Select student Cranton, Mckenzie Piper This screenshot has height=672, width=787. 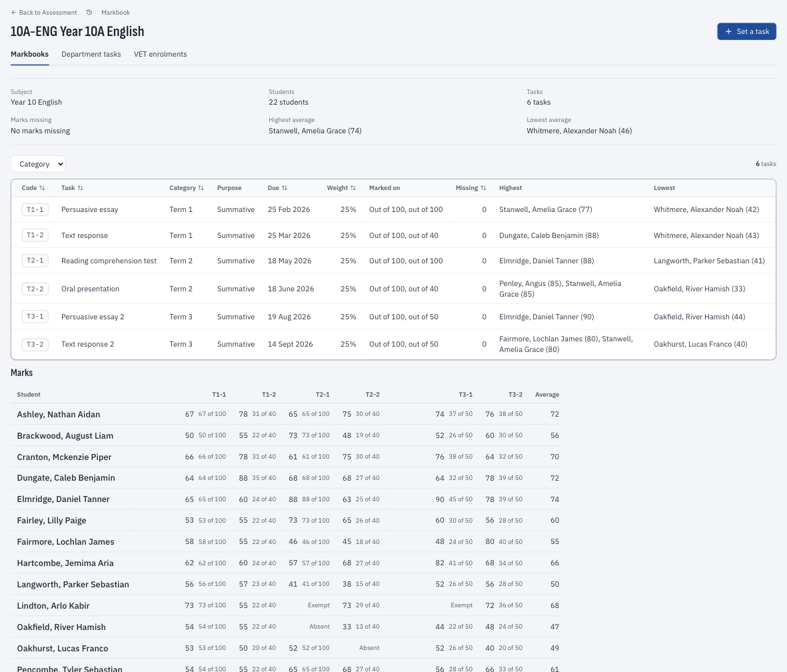coord(64,457)
